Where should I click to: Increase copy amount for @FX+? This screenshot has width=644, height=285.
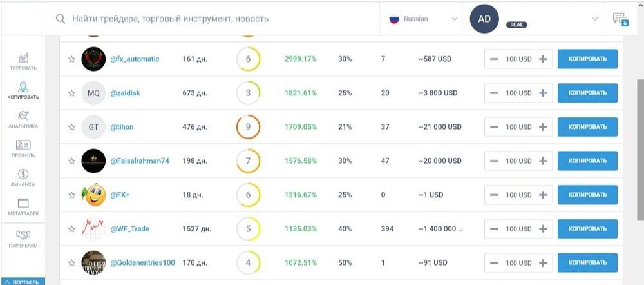(x=543, y=195)
